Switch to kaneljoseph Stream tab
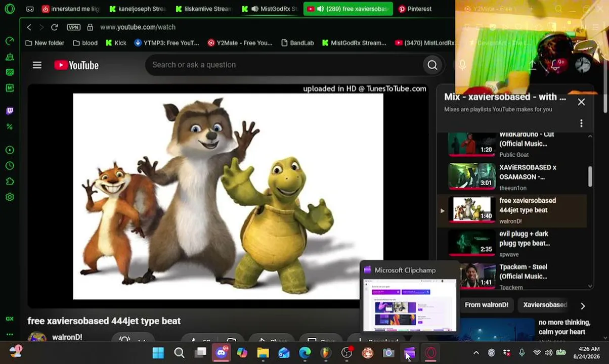Screen dimensions: 609x364 coord(138,9)
